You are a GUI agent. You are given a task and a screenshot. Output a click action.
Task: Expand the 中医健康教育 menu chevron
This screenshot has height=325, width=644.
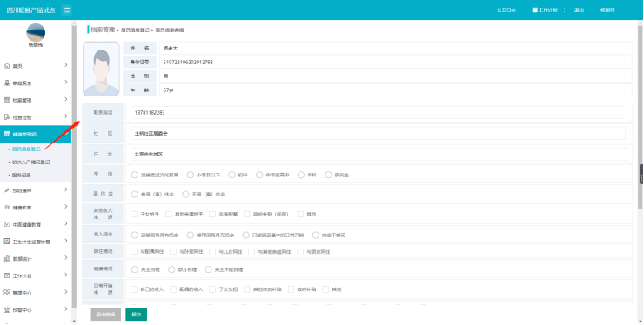click(66, 224)
